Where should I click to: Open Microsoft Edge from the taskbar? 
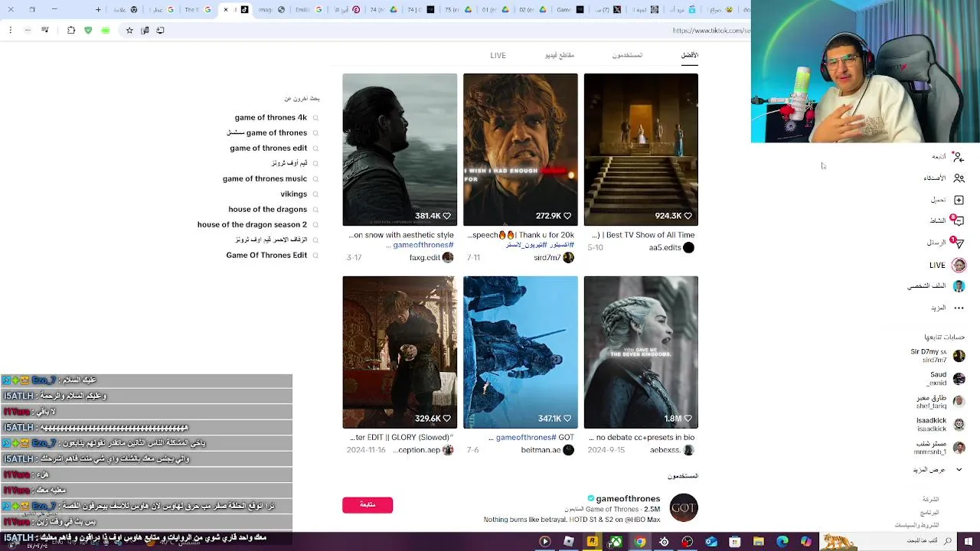click(782, 542)
